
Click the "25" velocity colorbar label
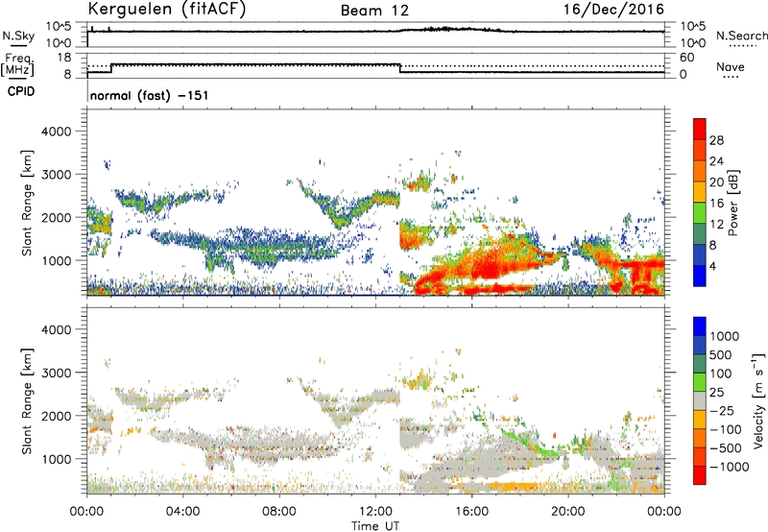[717, 393]
